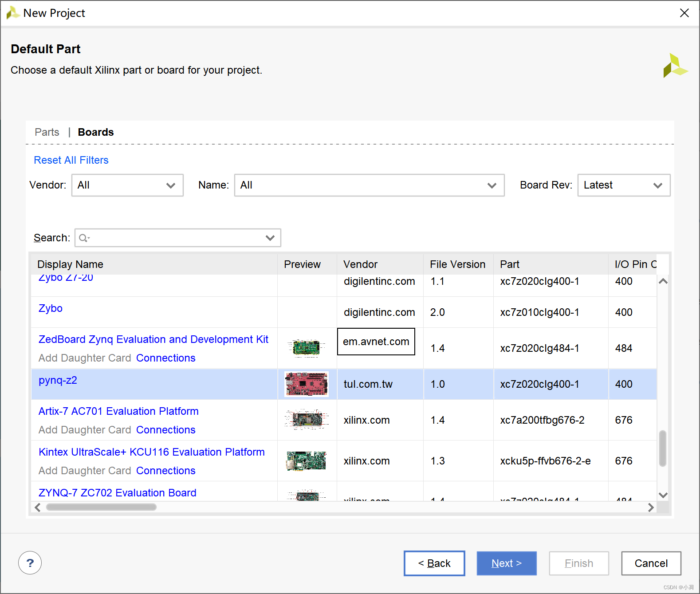
Task: Click the Artix-7 AC701 board preview image
Action: pyautogui.click(x=307, y=420)
